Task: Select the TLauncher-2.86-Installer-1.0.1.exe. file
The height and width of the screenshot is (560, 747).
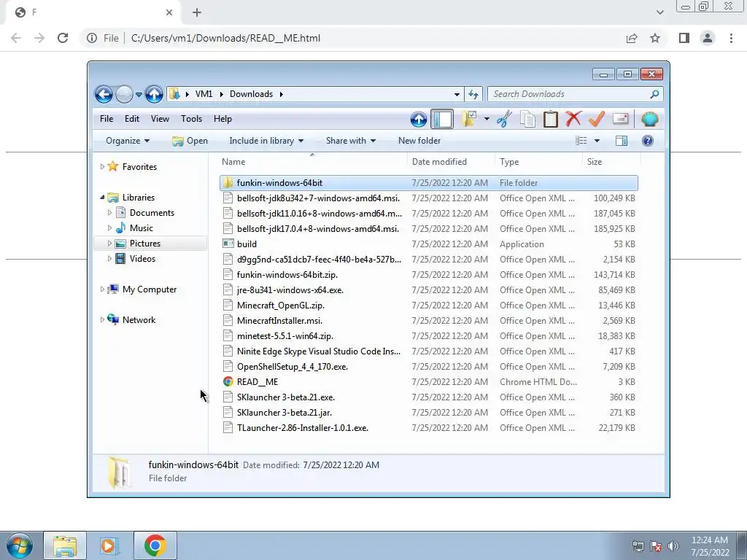Action: [429, 427]
